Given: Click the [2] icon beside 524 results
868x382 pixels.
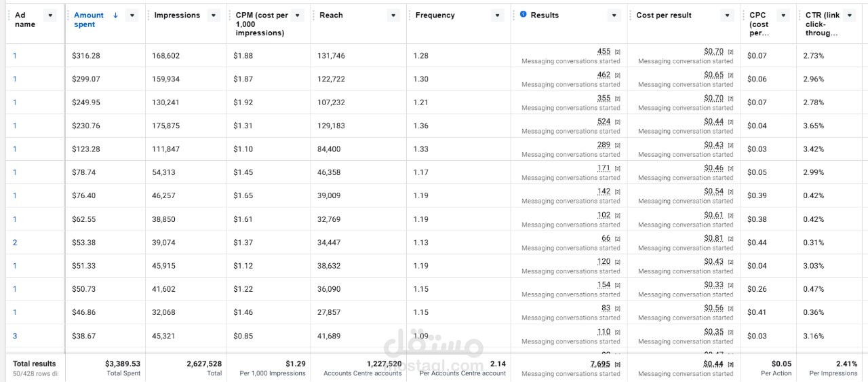Looking at the screenshot, I should coord(617,122).
